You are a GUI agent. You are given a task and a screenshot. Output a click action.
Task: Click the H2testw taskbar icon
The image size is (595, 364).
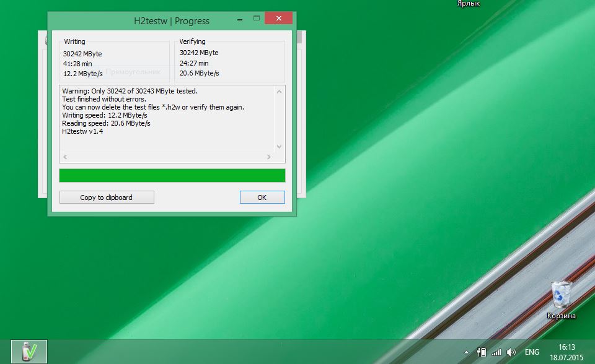(29, 352)
